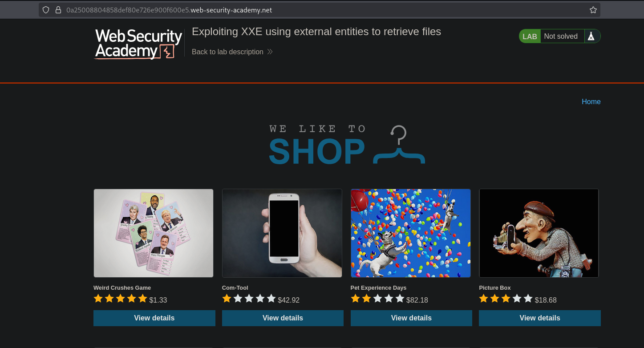Bookmark this page with star icon

pyautogui.click(x=593, y=10)
